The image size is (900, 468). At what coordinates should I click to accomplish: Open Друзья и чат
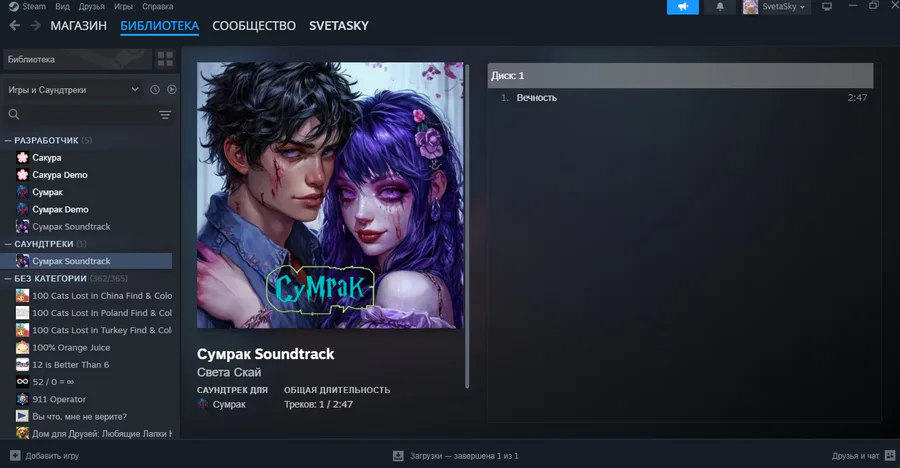(x=855, y=455)
